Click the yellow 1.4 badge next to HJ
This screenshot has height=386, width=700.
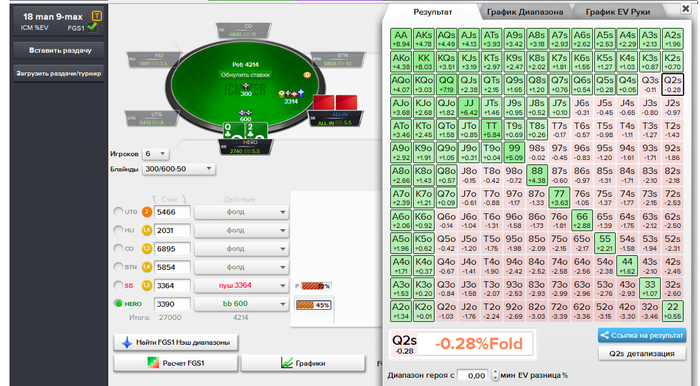click(x=146, y=230)
